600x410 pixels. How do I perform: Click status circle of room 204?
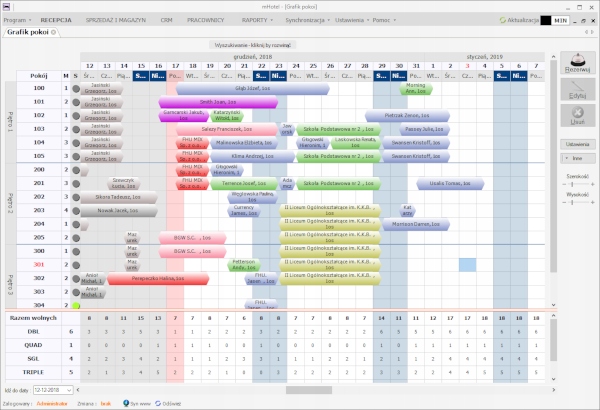[76, 225]
